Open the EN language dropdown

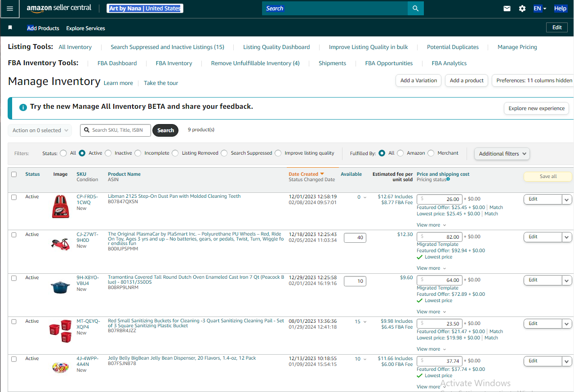(x=540, y=9)
